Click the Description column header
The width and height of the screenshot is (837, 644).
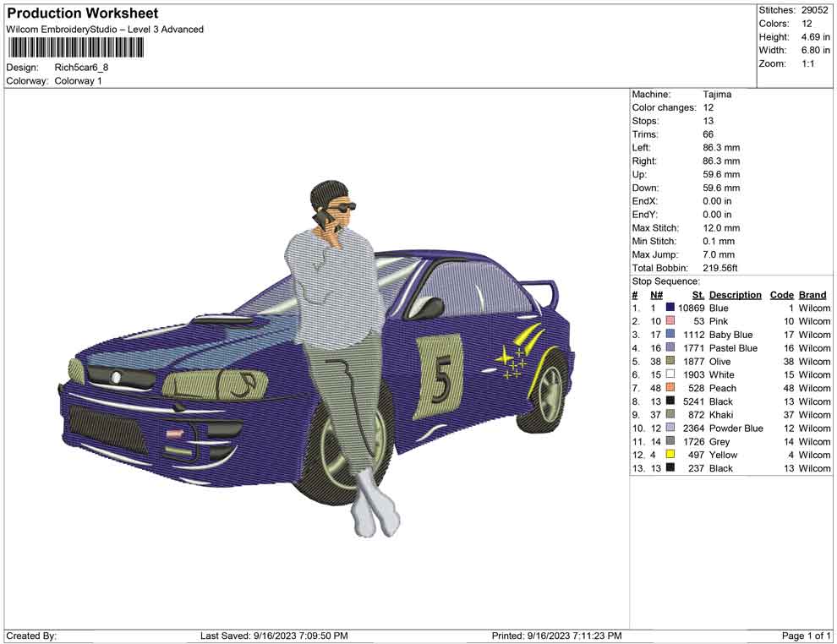pos(735,294)
